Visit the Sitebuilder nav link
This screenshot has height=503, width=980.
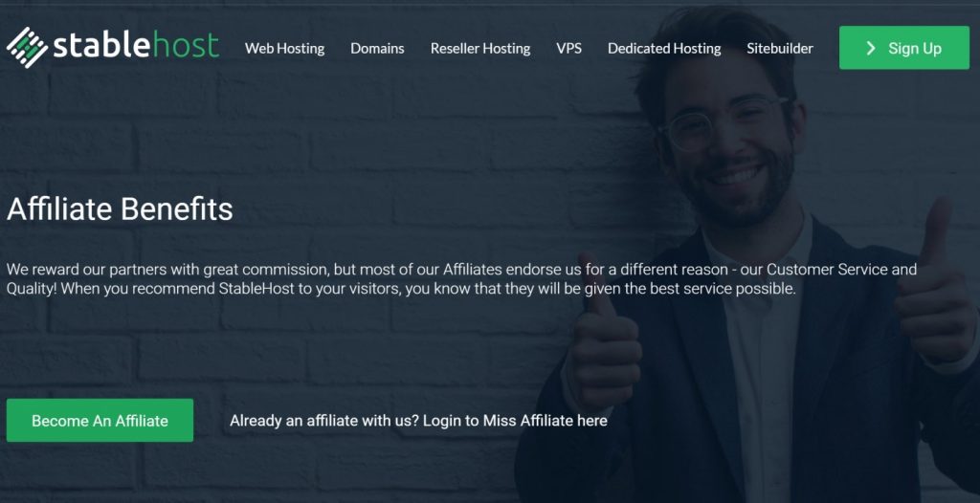[779, 48]
